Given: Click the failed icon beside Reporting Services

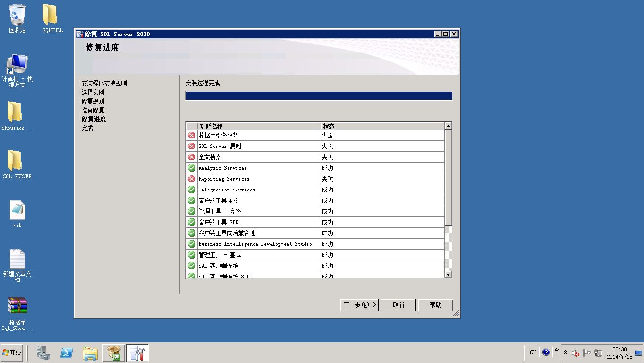Looking at the screenshot, I should pyautogui.click(x=192, y=179).
